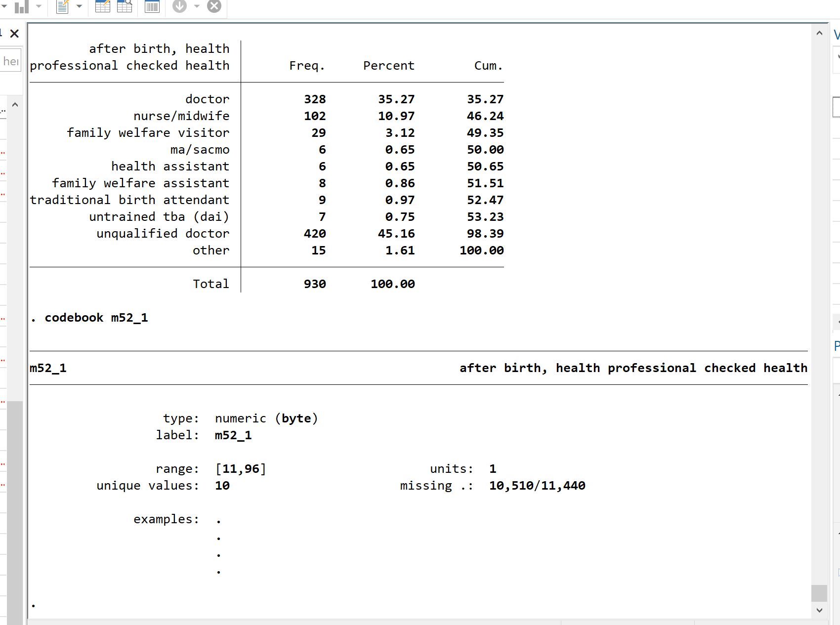Image resolution: width=840 pixels, height=625 pixels.
Task: Click the history filter search field
Action: pos(10,61)
